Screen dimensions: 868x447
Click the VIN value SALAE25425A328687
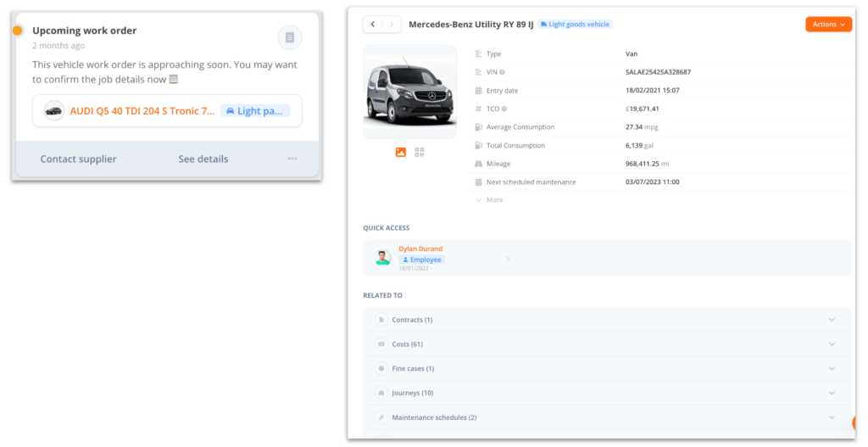click(658, 72)
